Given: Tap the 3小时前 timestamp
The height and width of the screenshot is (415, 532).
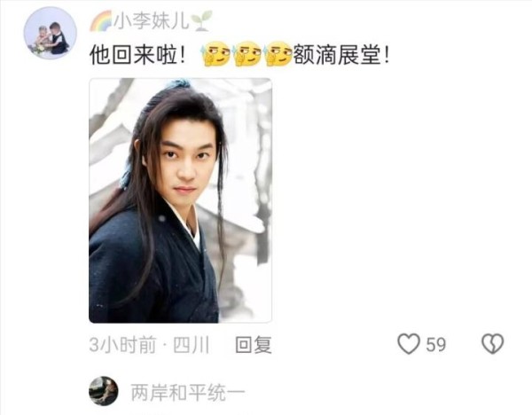Looking at the screenshot, I should [123, 345].
